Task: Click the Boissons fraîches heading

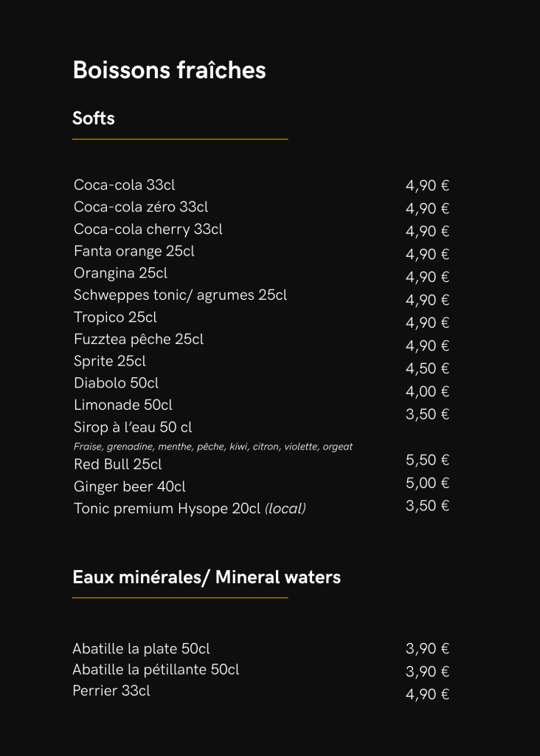Action: 169,71
